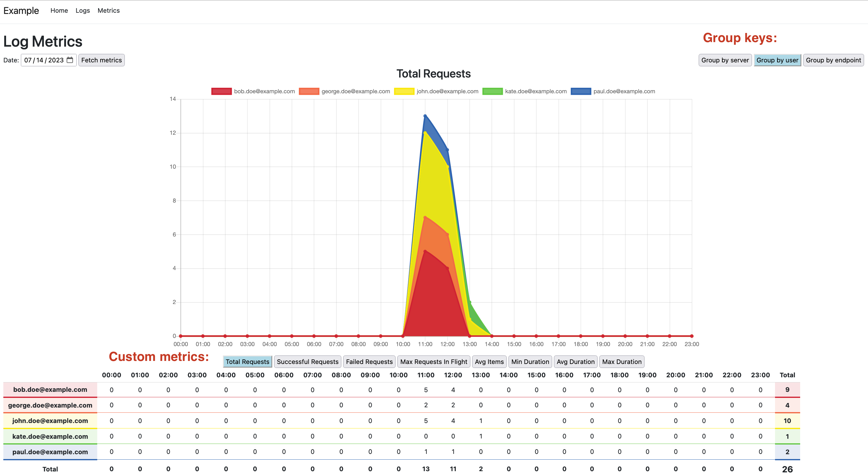Hide john.doe series in chart legend

tap(404, 91)
